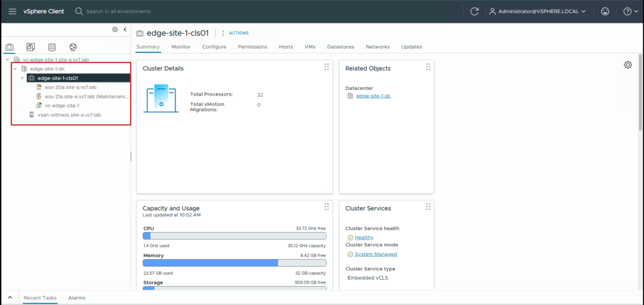Click the '35.12 GHz capacity' value
This screenshot has width=644, height=305.
307,246
